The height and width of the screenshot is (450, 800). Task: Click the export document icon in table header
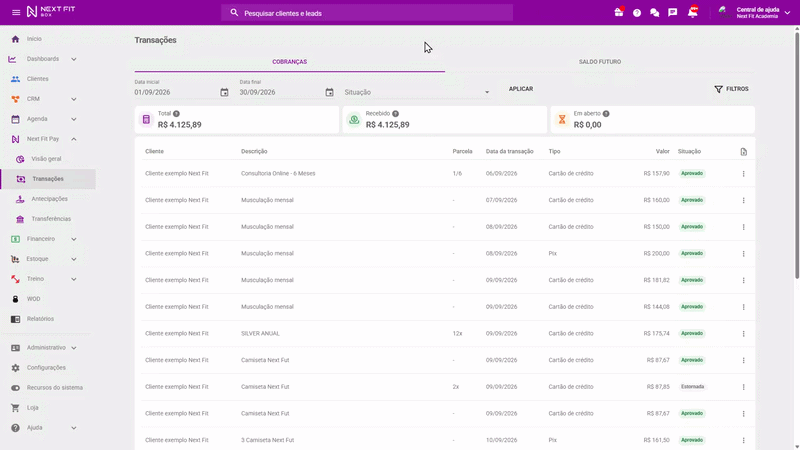pos(743,152)
